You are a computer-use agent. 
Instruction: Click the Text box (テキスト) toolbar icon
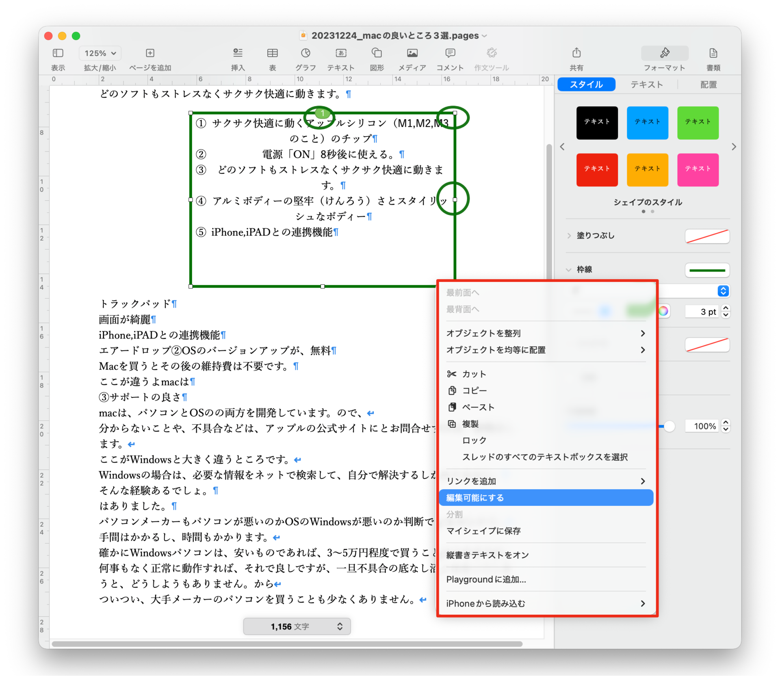pyautogui.click(x=340, y=53)
